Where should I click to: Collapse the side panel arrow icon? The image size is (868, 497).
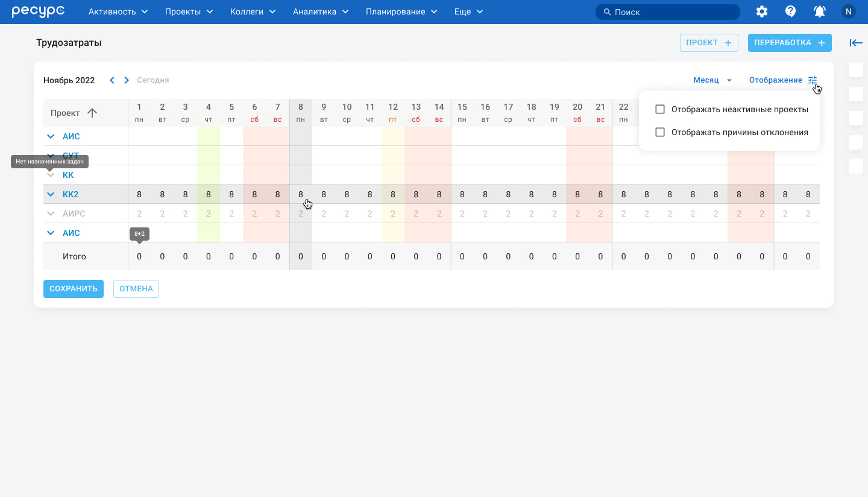click(x=856, y=43)
